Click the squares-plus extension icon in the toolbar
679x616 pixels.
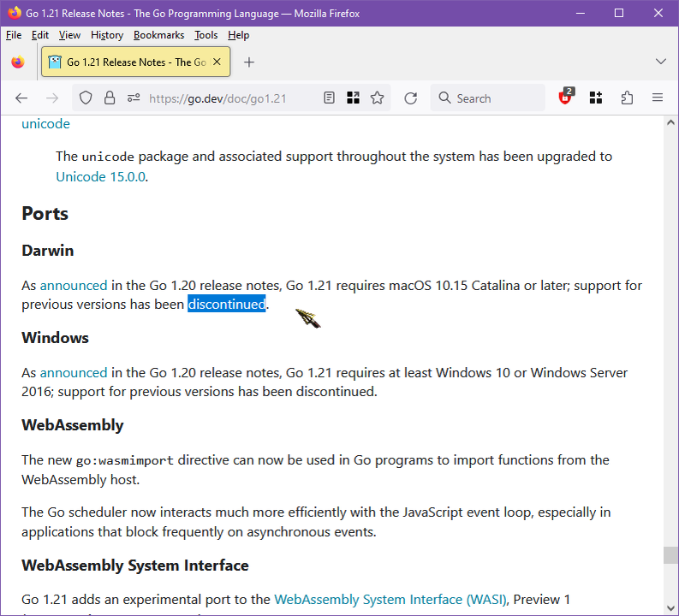(596, 98)
